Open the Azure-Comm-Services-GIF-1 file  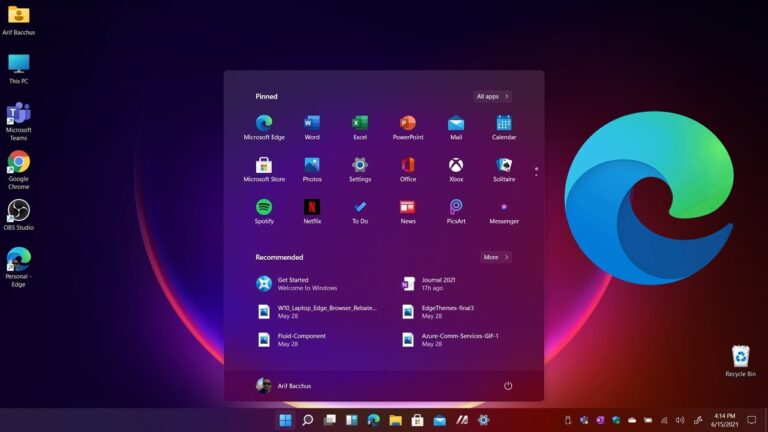coord(450,340)
